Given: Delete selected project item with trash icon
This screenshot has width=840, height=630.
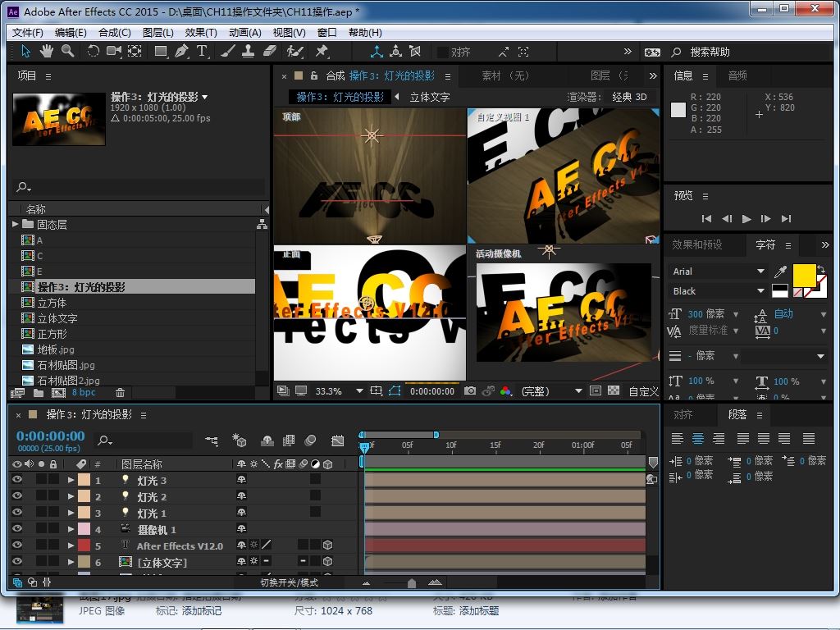Looking at the screenshot, I should pyautogui.click(x=120, y=393).
